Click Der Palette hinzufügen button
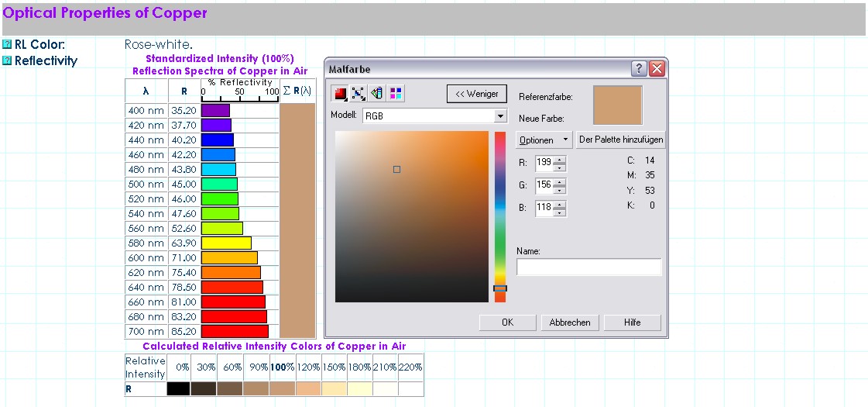 tap(621, 140)
